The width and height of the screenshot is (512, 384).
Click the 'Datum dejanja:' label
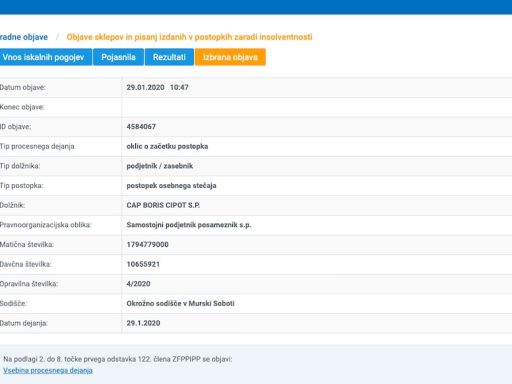(24, 323)
